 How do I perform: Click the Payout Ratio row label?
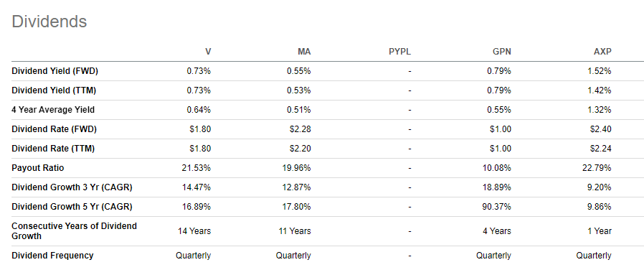(x=38, y=168)
